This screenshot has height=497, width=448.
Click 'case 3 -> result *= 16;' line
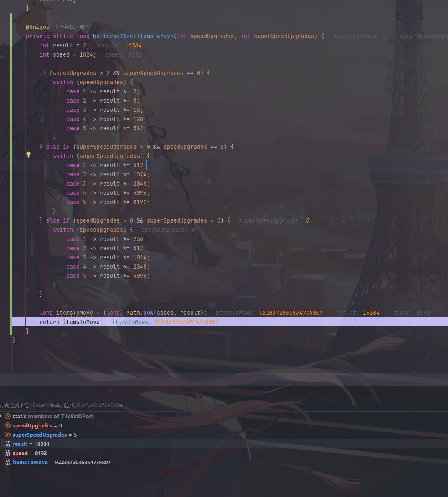click(105, 110)
